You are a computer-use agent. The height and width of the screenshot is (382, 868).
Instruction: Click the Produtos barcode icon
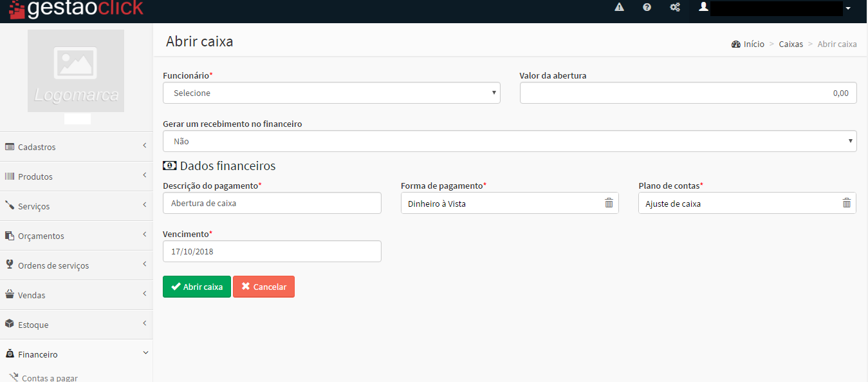[10, 177]
